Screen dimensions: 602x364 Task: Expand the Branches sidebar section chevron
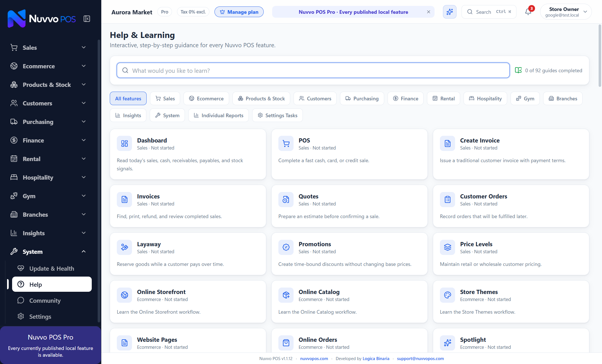(84, 214)
